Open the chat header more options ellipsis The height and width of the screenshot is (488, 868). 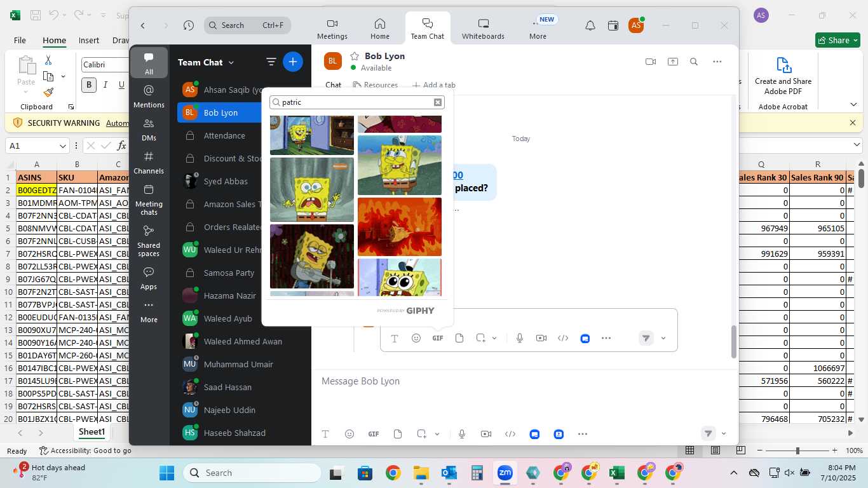pos(717,62)
